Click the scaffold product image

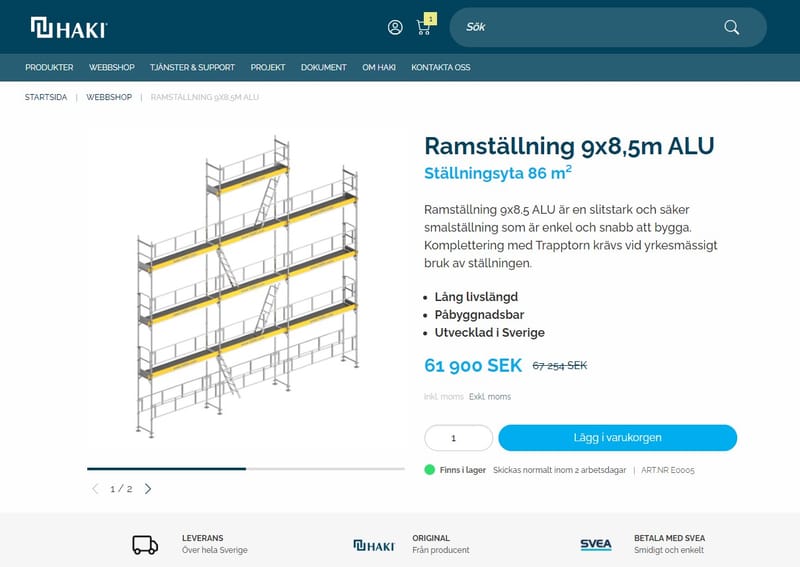pos(247,287)
